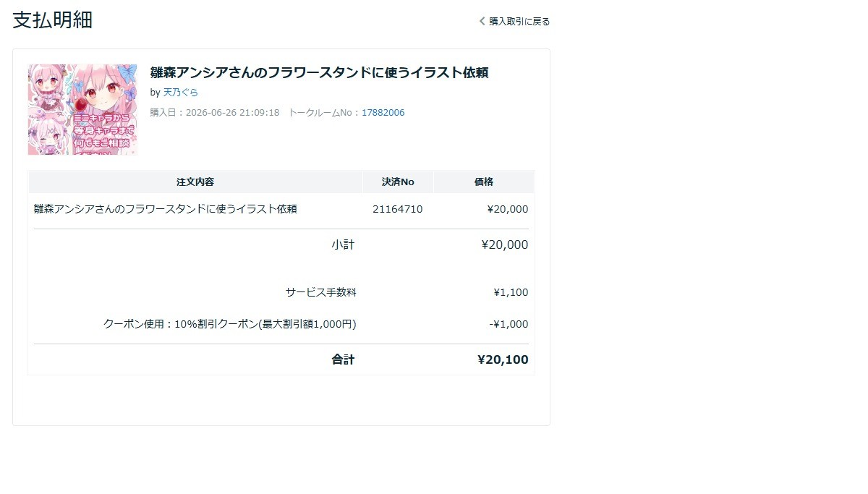868x494 pixels.
Task: Open seller profile 天乃ぐら
Action: click(180, 93)
